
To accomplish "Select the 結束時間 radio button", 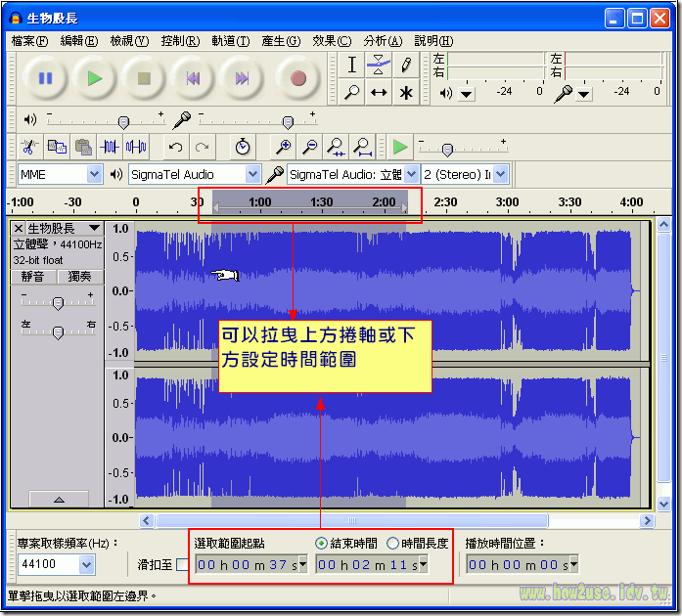I will (x=322, y=544).
